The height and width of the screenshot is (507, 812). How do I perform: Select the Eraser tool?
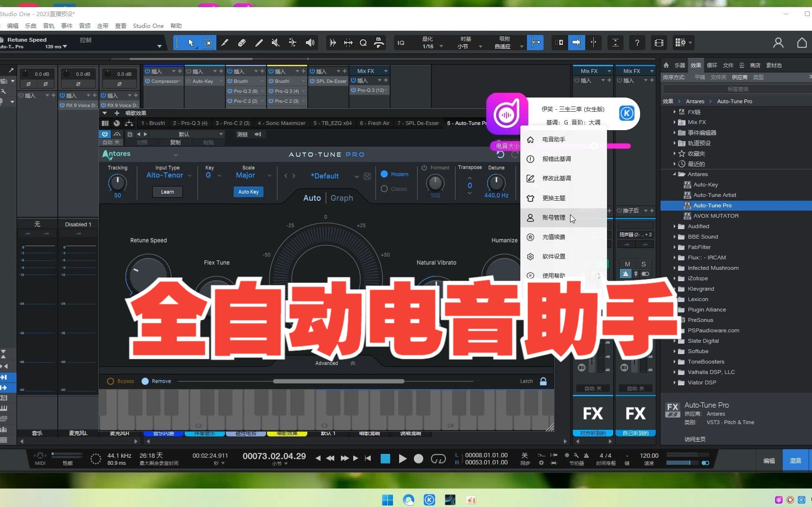[242, 43]
